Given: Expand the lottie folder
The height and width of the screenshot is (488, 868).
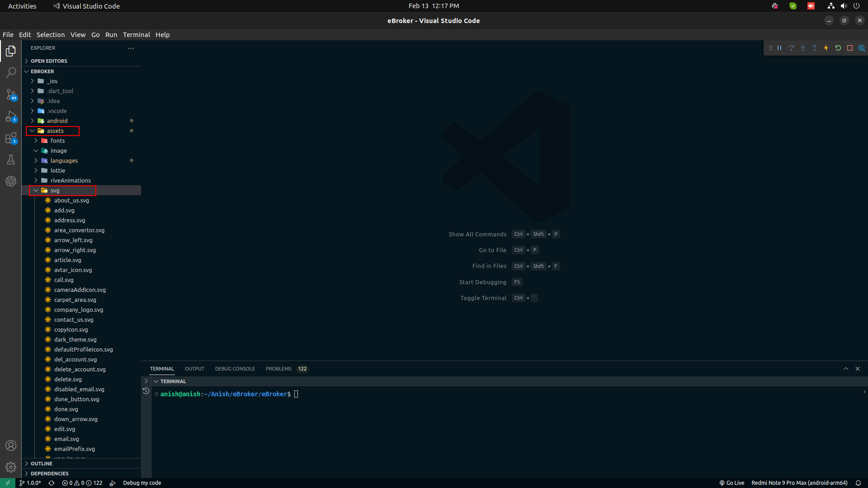Looking at the screenshot, I should coord(81,170).
